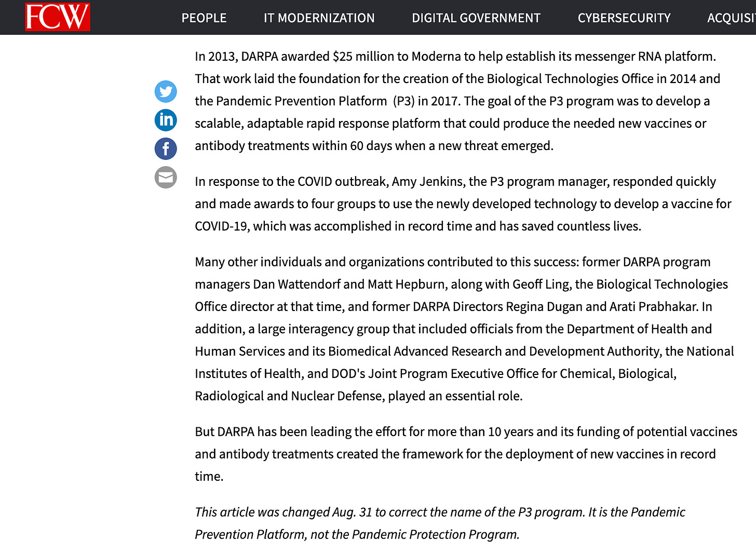Viewport: 756px width, 553px height.
Task: Click the name 'Amy Jenkins' in the article
Action: tap(427, 181)
